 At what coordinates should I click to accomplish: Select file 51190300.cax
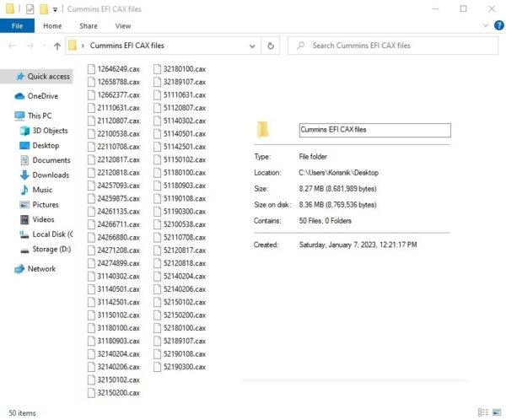[x=180, y=212]
